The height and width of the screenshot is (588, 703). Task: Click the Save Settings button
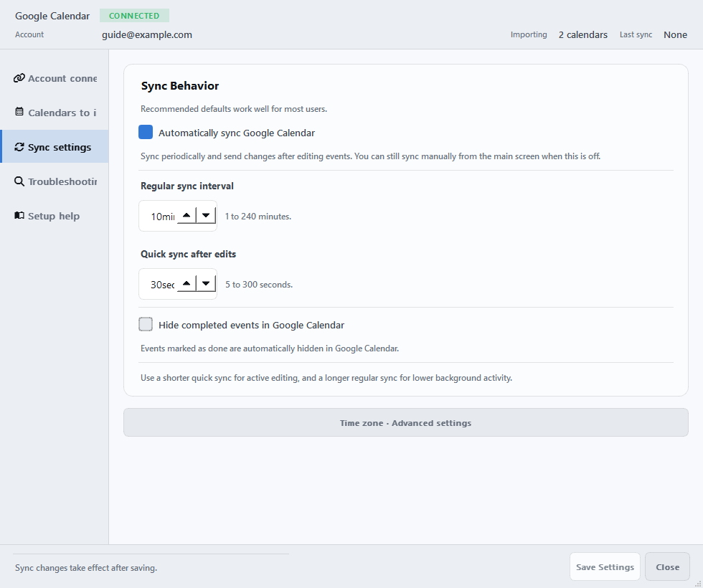[605, 567]
